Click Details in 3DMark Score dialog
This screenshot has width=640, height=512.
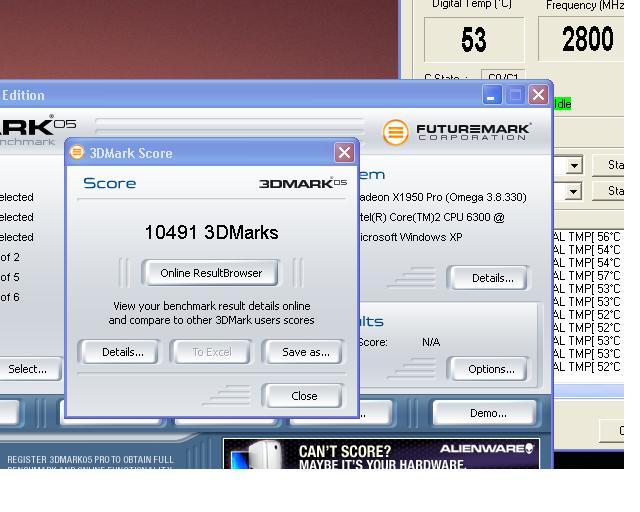pos(119,352)
